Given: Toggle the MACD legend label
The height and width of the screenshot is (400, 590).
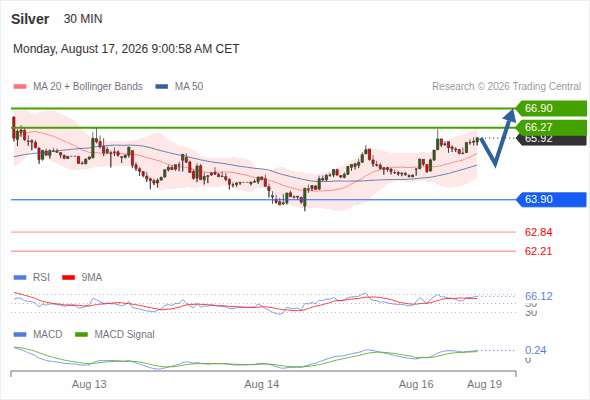Looking at the screenshot, I should 47,334.
